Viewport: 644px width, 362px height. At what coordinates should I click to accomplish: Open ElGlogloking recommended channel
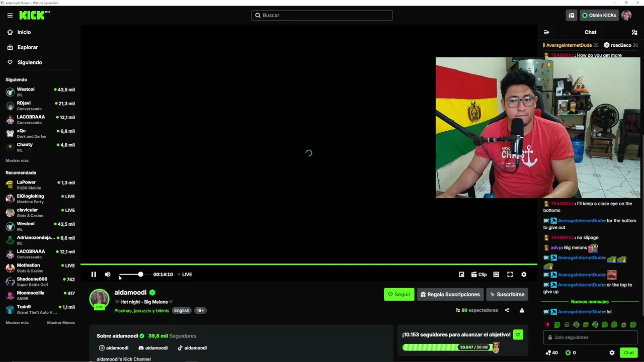(x=40, y=199)
